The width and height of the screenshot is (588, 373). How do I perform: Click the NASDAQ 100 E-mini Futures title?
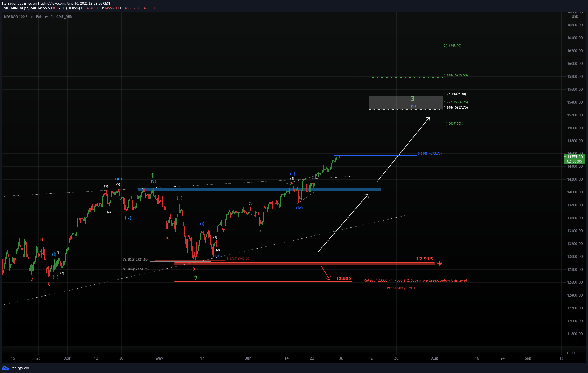pos(39,17)
